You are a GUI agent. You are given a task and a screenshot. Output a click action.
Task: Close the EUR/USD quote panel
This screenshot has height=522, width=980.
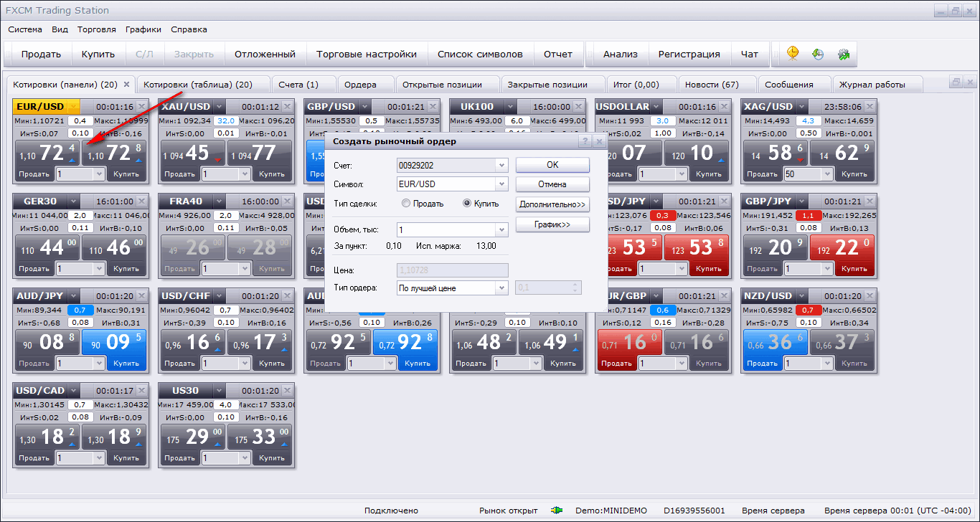pyautogui.click(x=141, y=107)
